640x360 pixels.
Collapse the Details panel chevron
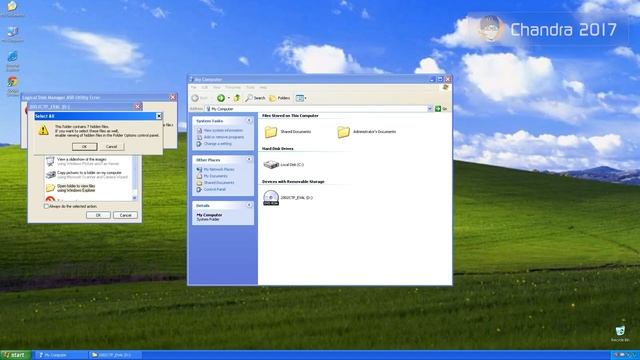click(249, 205)
